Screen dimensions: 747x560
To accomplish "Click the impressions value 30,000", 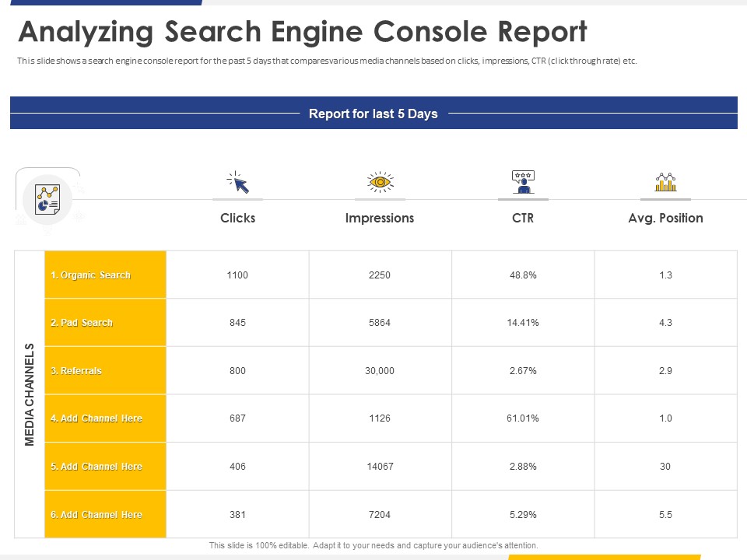I will pos(380,371).
